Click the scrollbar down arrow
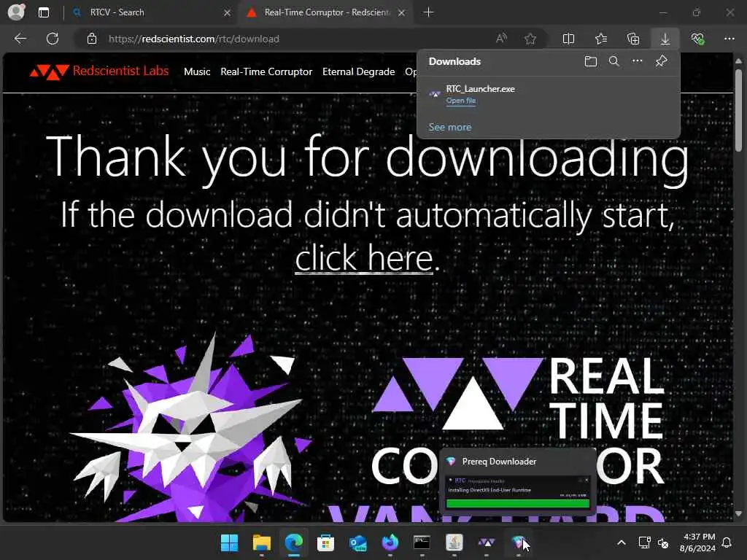Screen dimensions: 747x560 click(738, 514)
